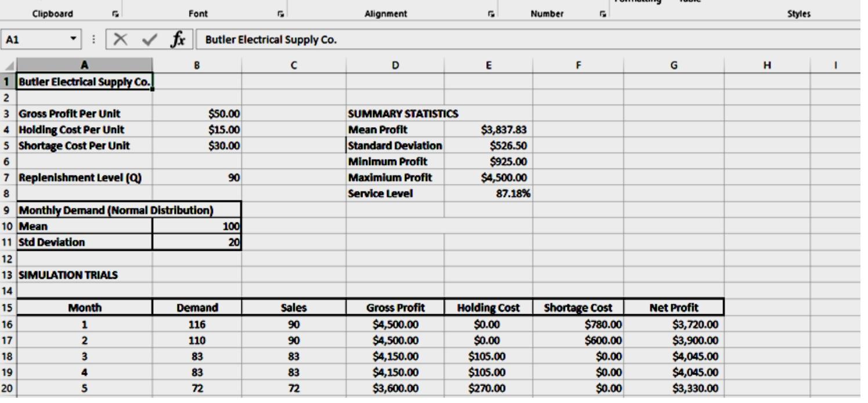Image resolution: width=868 pixels, height=403 pixels.
Task: Select the 'Replenishment Level (Q)' label cell
Action: [85, 177]
